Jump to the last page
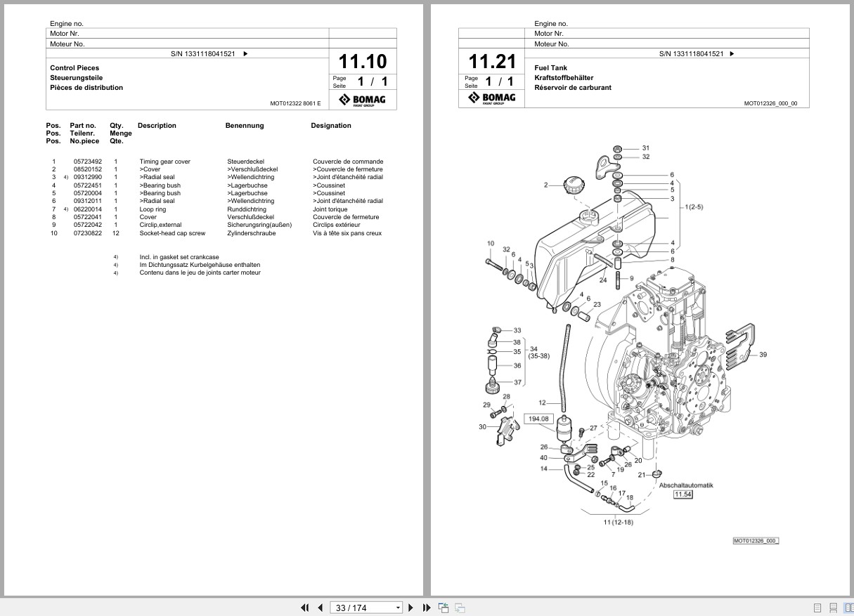Screen dimensions: 854x616 tap(427, 608)
